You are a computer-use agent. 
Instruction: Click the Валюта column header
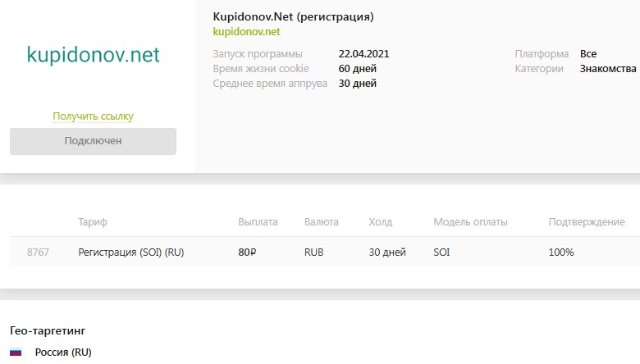[x=321, y=222]
